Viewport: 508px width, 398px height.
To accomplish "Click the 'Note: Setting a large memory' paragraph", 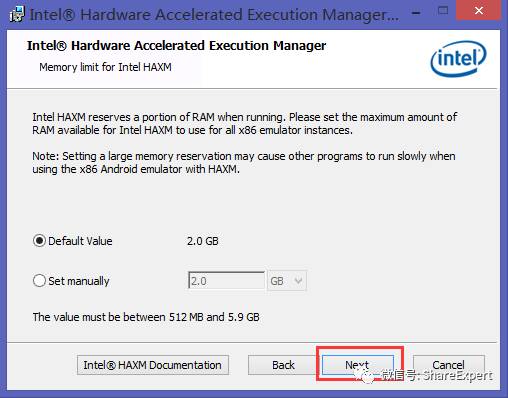I will tap(244, 163).
